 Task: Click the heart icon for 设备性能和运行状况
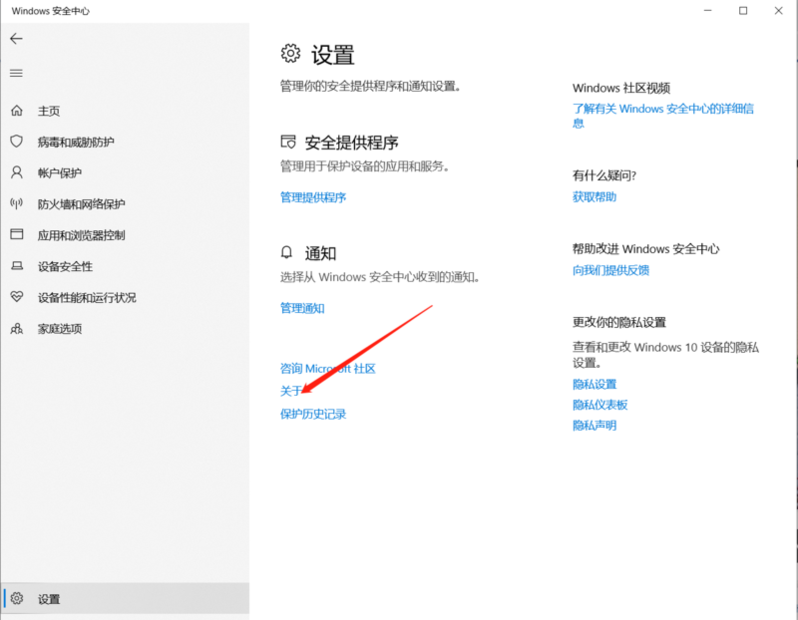click(x=17, y=296)
